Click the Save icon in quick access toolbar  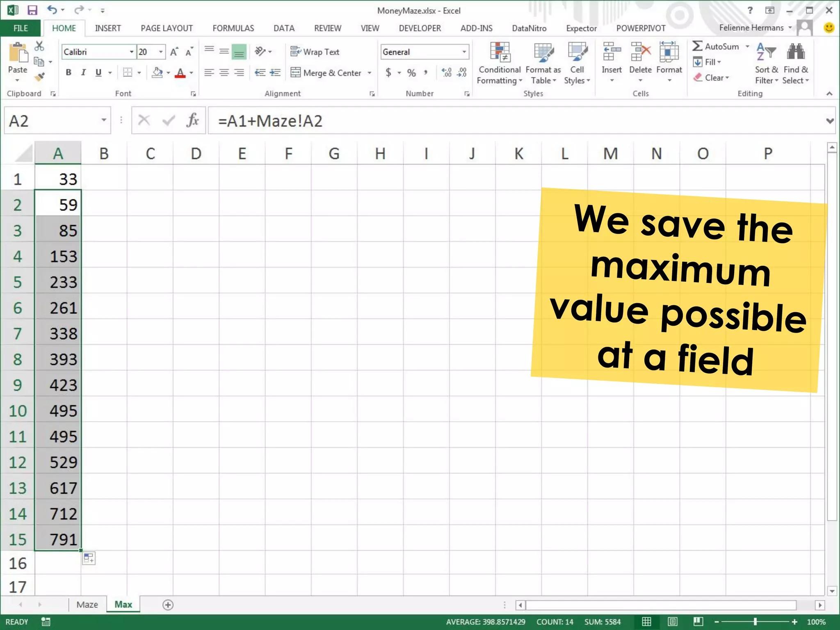click(32, 10)
